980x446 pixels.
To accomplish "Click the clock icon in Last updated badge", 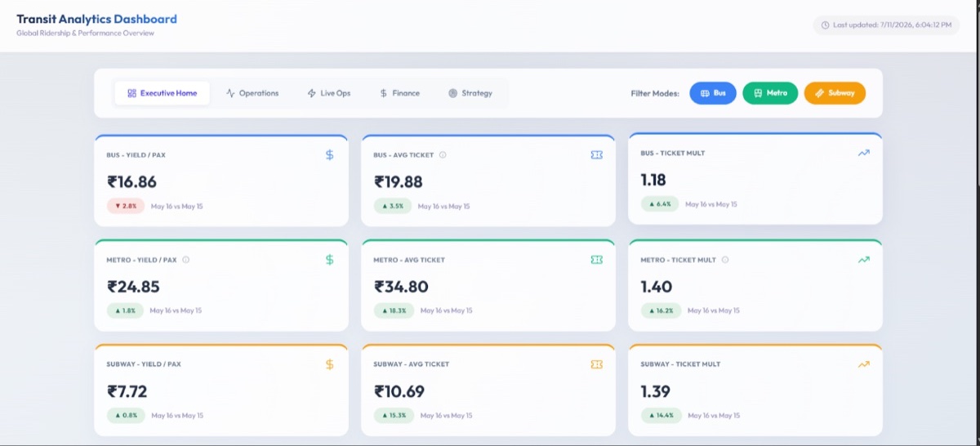I will 825,25.
